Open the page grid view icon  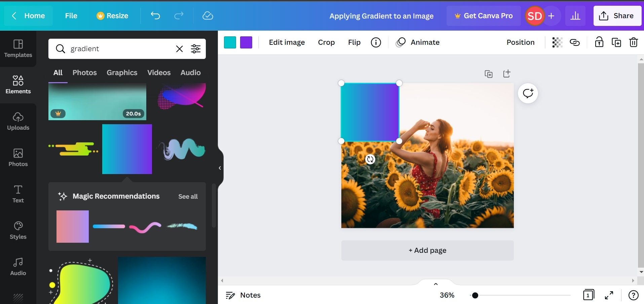589,295
